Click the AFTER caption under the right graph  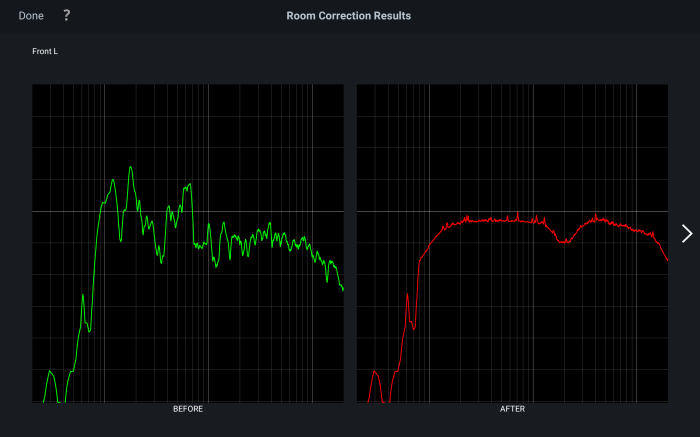coord(512,409)
